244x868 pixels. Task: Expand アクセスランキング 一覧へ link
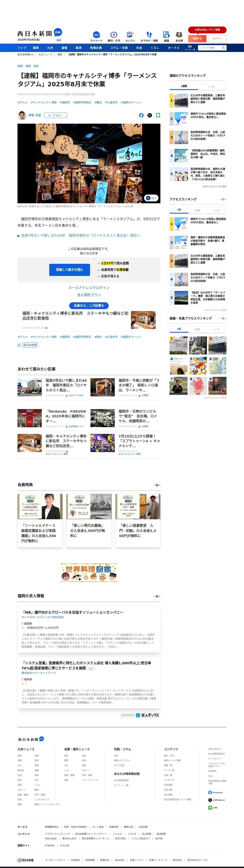click(223, 200)
